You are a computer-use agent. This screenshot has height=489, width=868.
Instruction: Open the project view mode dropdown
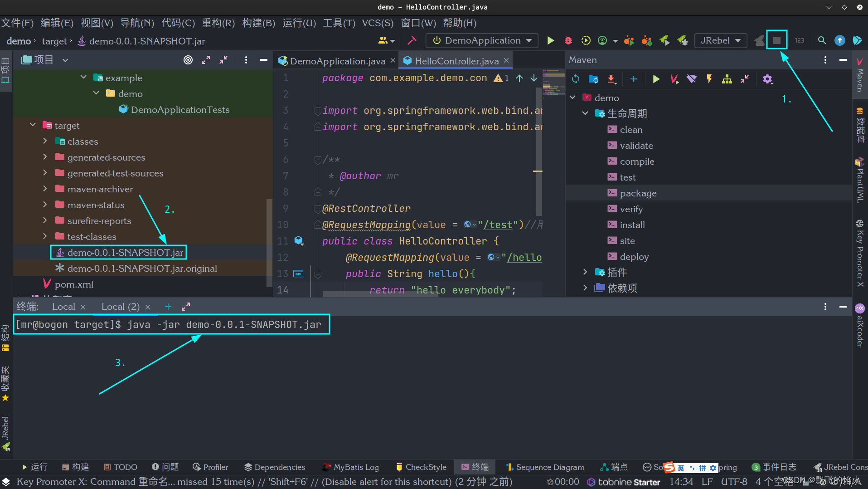[65, 60]
